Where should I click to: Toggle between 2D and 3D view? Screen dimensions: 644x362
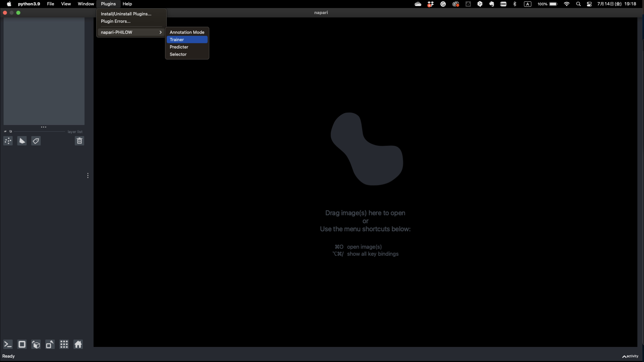[22, 344]
